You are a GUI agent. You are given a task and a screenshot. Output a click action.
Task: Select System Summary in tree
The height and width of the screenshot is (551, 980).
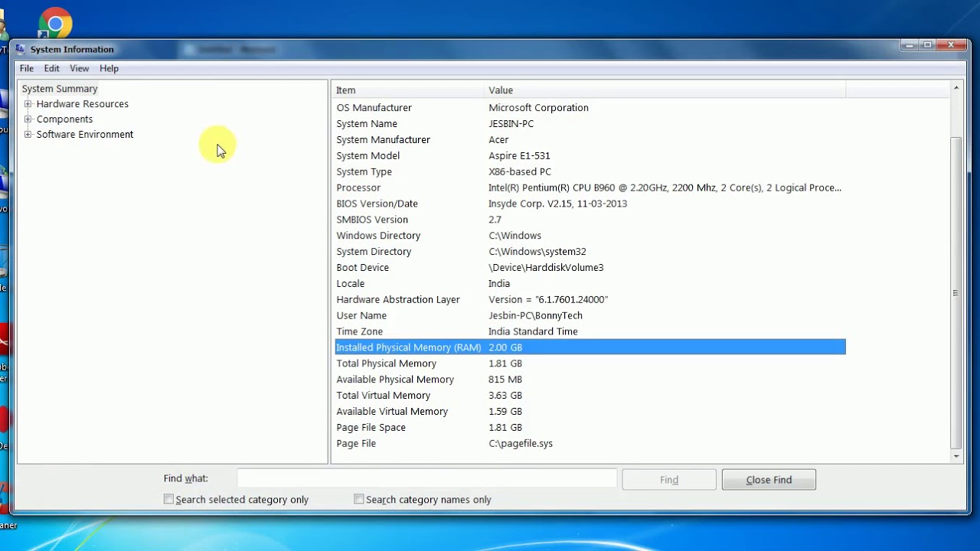tap(60, 89)
